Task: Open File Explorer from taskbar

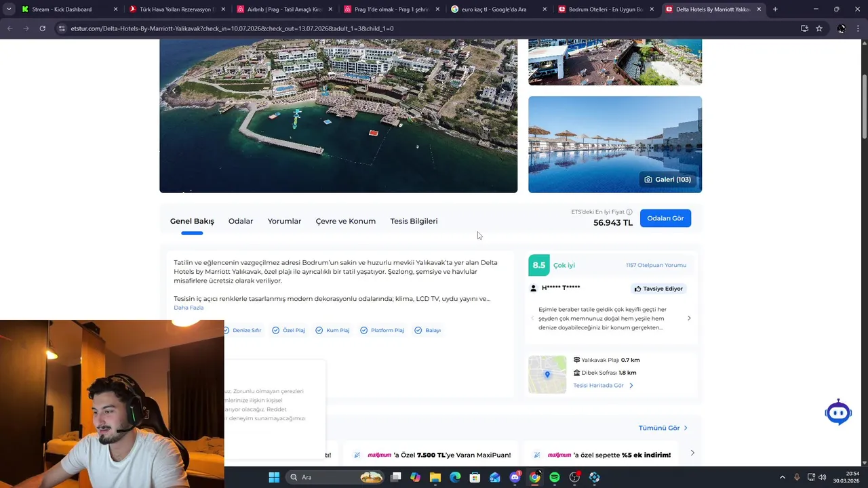Action: pos(435,477)
